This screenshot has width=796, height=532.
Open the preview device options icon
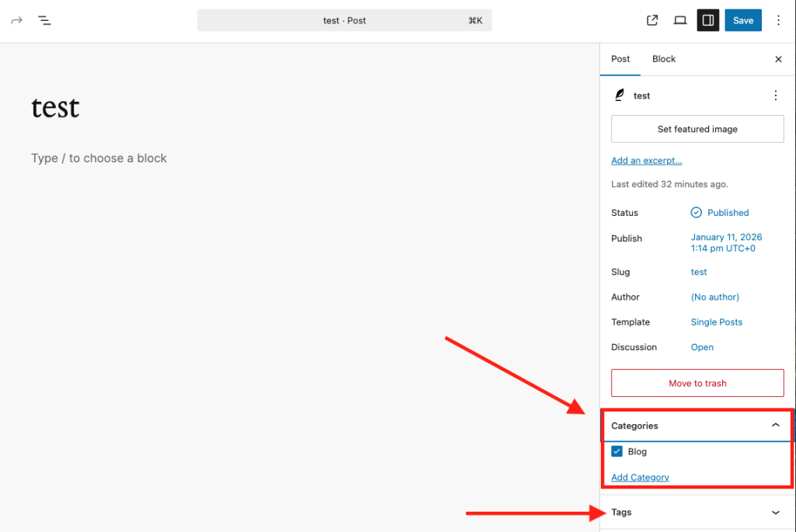[680, 20]
